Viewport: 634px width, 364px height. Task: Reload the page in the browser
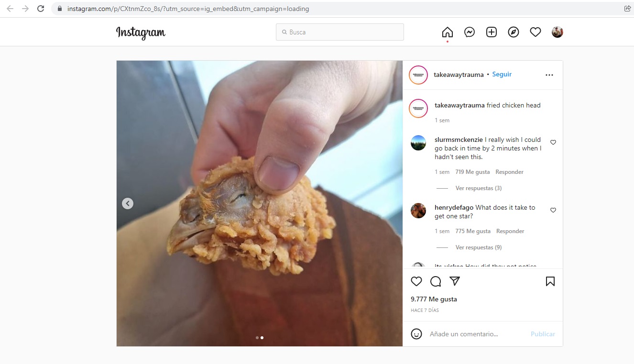(41, 9)
